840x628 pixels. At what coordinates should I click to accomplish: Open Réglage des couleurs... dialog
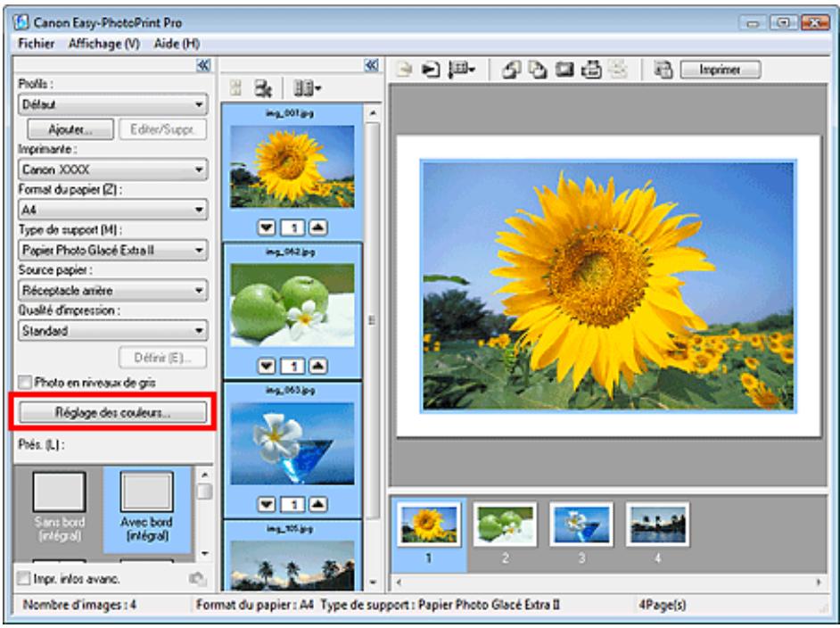point(113,412)
